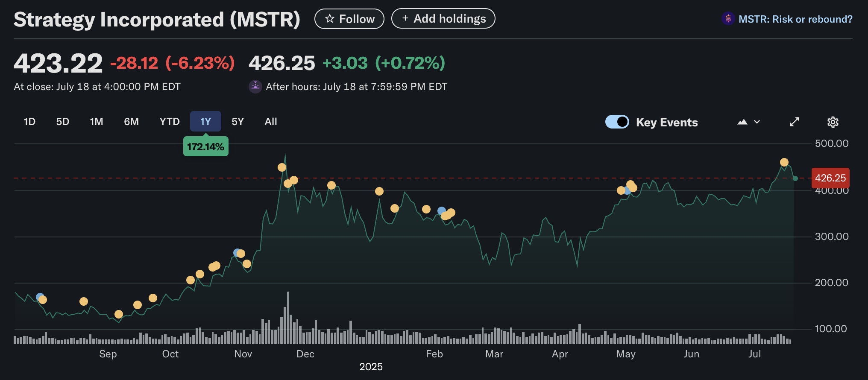Show the All time range
Viewport: 868px width, 380px height.
coord(271,122)
